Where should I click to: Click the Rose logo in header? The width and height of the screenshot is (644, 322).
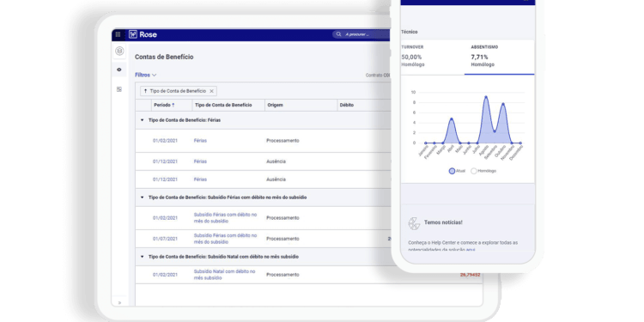[143, 34]
